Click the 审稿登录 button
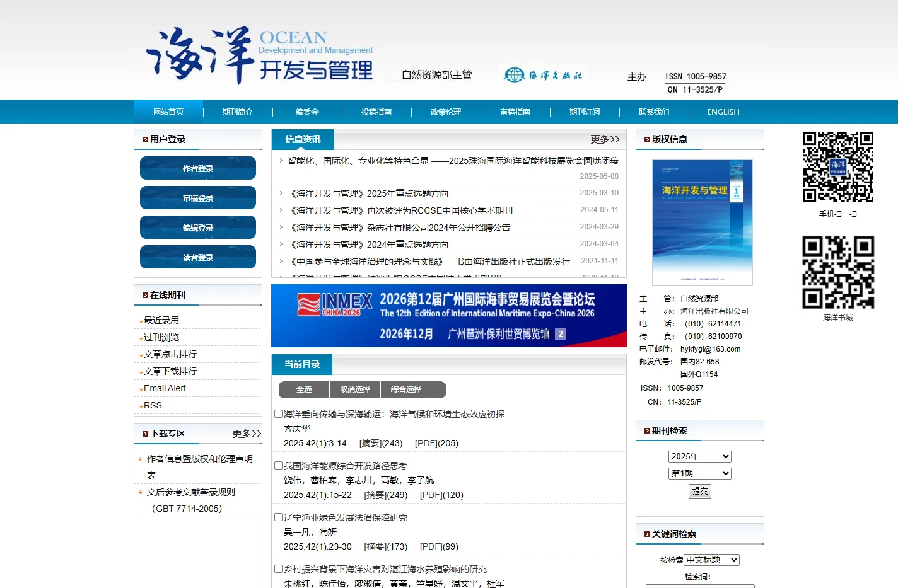 [x=198, y=198]
